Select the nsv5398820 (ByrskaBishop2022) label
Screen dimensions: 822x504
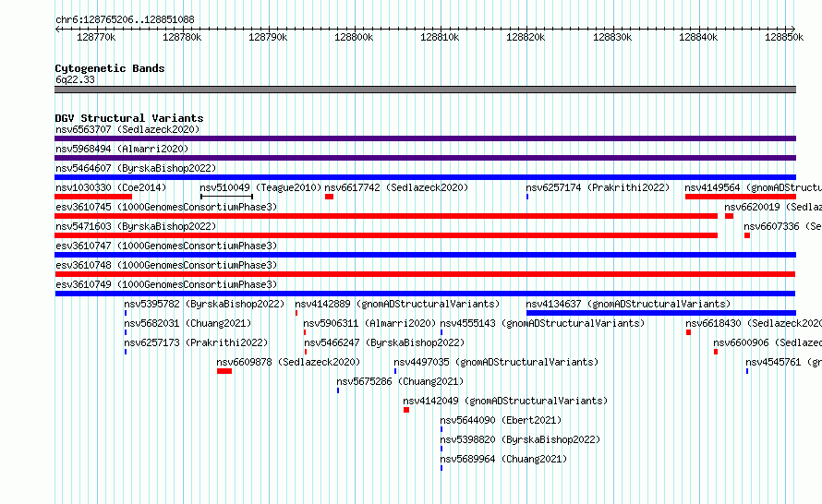pyautogui.click(x=520, y=439)
